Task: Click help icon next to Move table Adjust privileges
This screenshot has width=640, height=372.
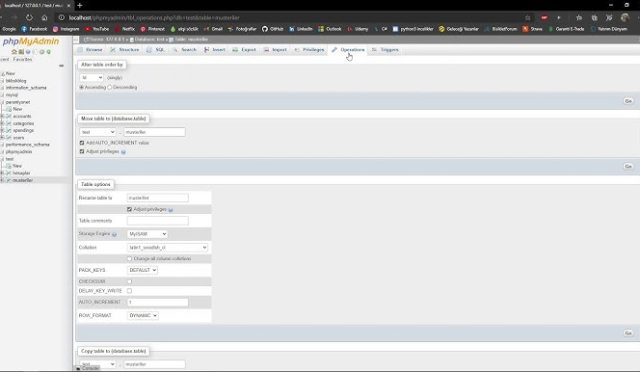Action: point(123,152)
